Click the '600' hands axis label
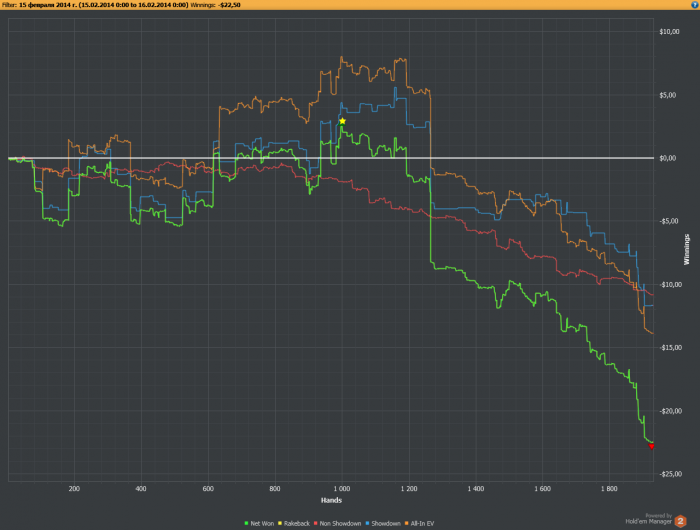The image size is (700, 530). [208, 489]
